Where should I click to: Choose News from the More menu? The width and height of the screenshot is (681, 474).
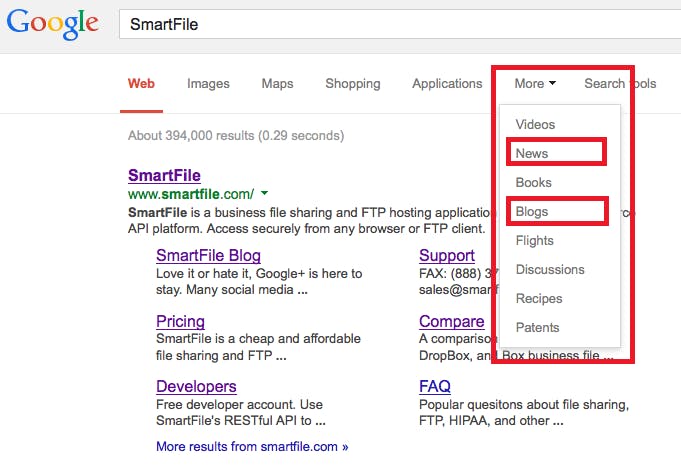coord(532,153)
